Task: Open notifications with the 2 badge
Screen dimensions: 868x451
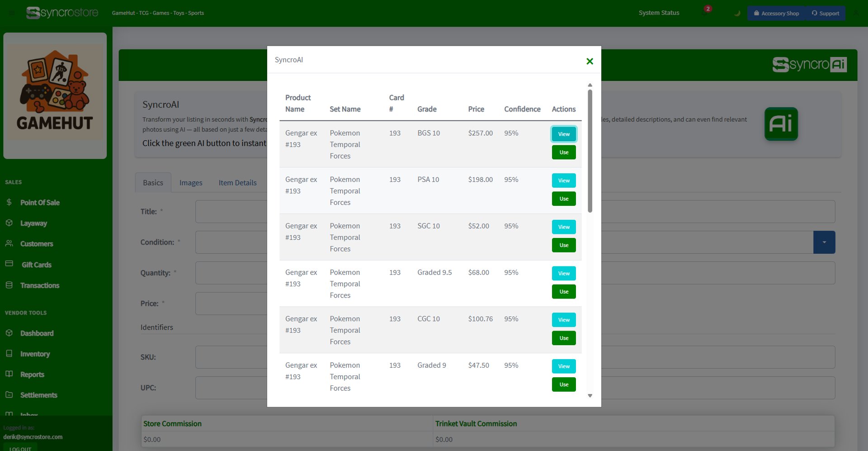Action: point(705,12)
